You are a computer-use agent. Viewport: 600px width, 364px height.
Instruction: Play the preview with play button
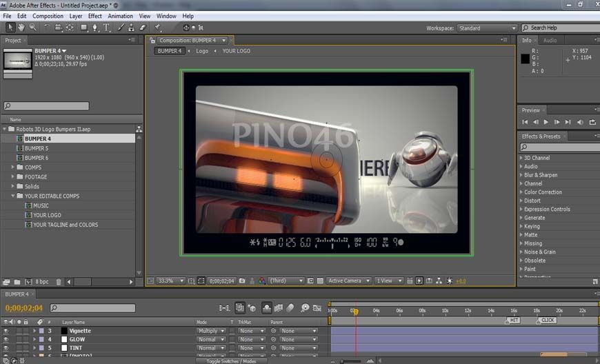tap(546, 122)
